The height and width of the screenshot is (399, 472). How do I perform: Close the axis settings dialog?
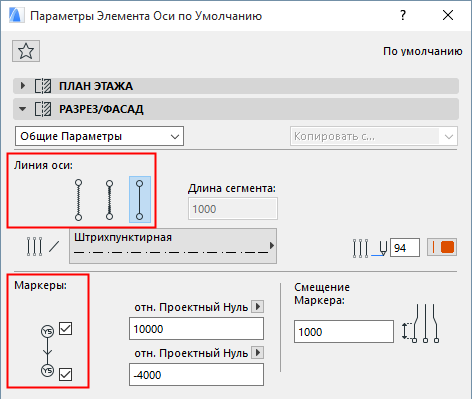[x=448, y=15]
